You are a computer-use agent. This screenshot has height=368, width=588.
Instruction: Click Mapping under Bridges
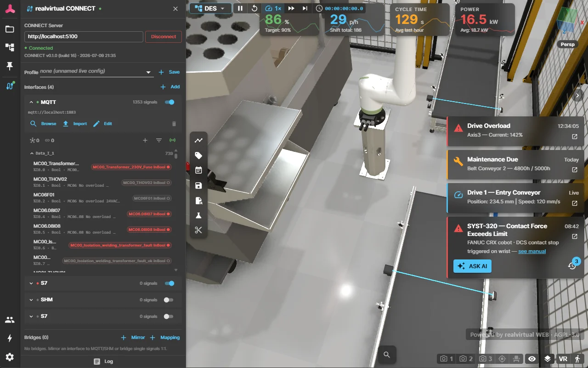(165, 338)
